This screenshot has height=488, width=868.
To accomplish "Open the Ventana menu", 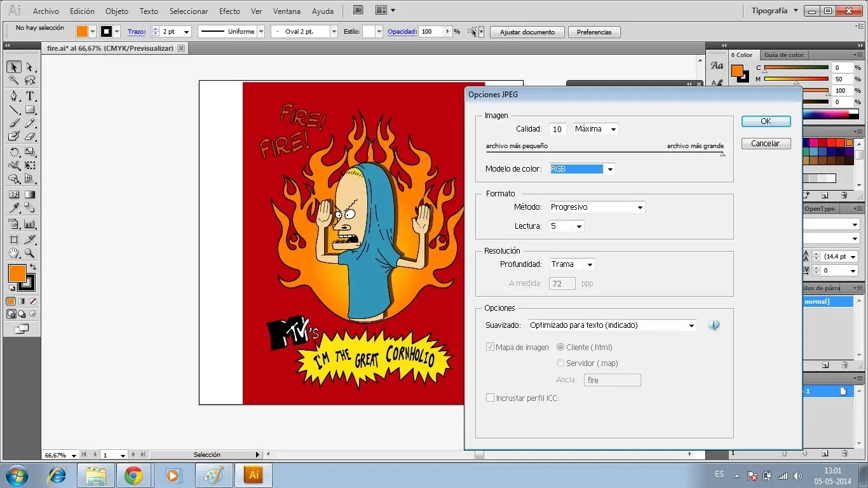I will 287,11.
